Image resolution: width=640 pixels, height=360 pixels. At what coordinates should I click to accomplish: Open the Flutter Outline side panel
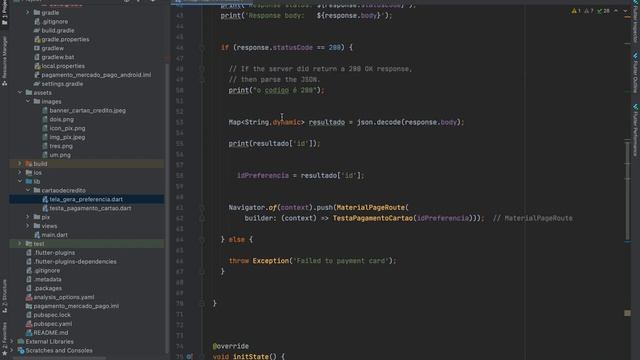pyautogui.click(x=635, y=73)
